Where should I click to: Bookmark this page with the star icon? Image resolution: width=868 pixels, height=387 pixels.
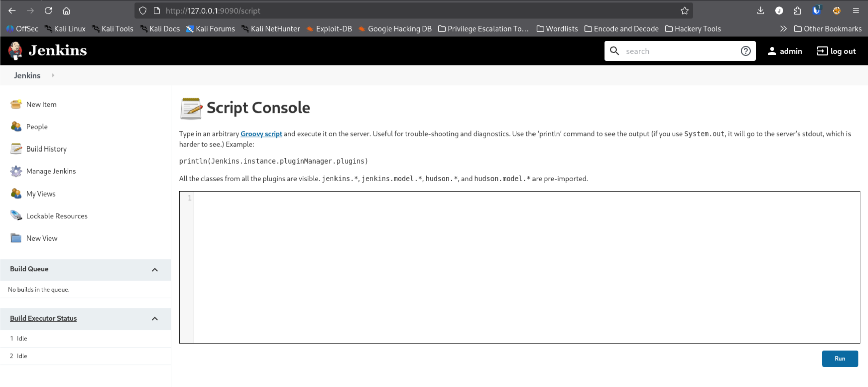(684, 11)
